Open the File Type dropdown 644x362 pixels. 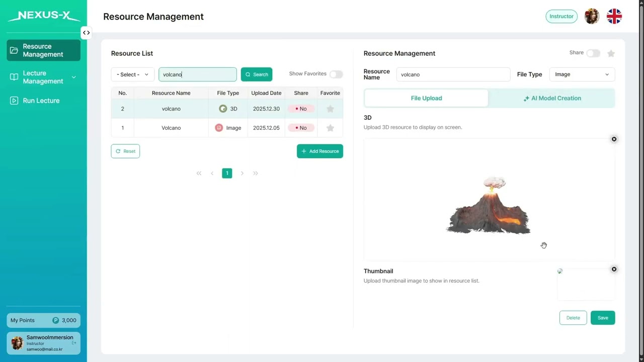(582, 74)
